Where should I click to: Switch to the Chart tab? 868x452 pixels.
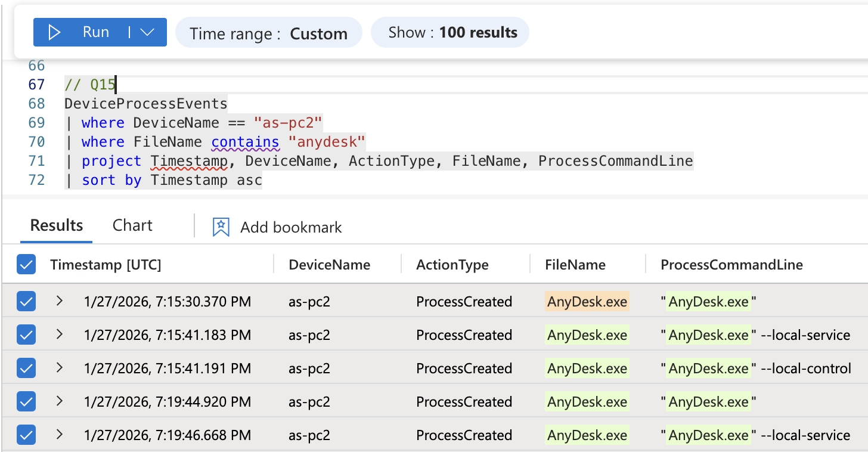pos(132,225)
